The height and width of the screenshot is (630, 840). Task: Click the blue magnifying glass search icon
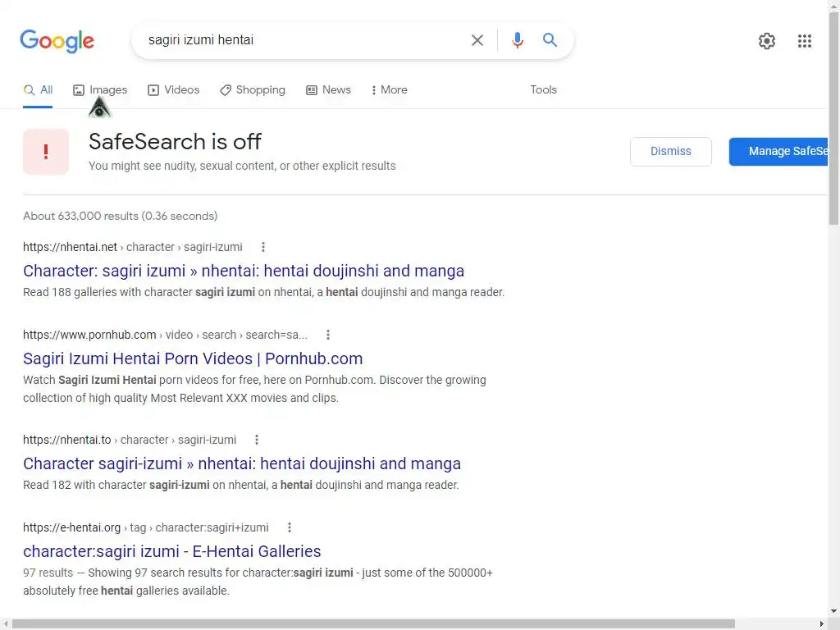click(550, 40)
